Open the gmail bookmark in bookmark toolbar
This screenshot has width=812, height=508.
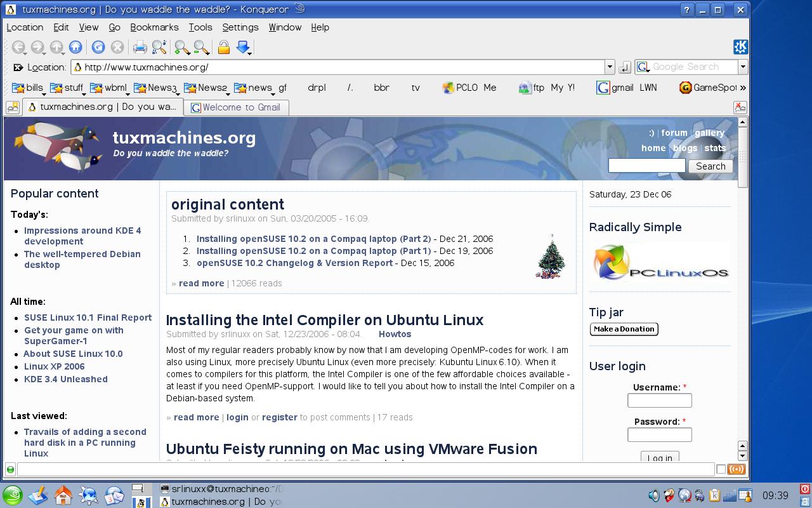click(615, 88)
